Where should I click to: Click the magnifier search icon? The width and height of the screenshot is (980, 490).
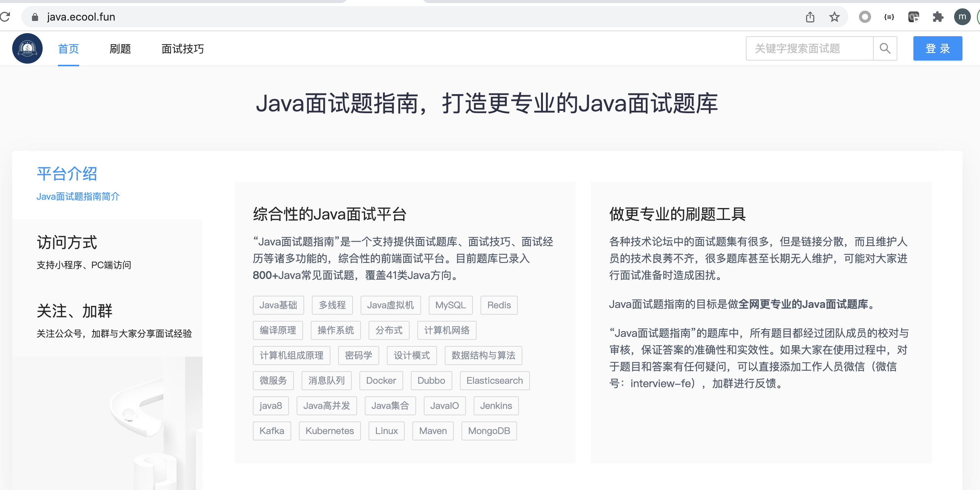(x=885, y=48)
